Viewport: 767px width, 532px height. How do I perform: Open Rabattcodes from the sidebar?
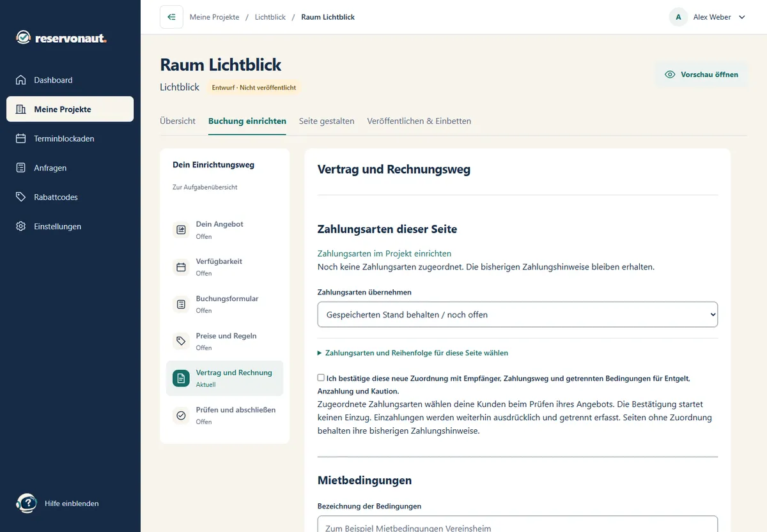pos(70,197)
